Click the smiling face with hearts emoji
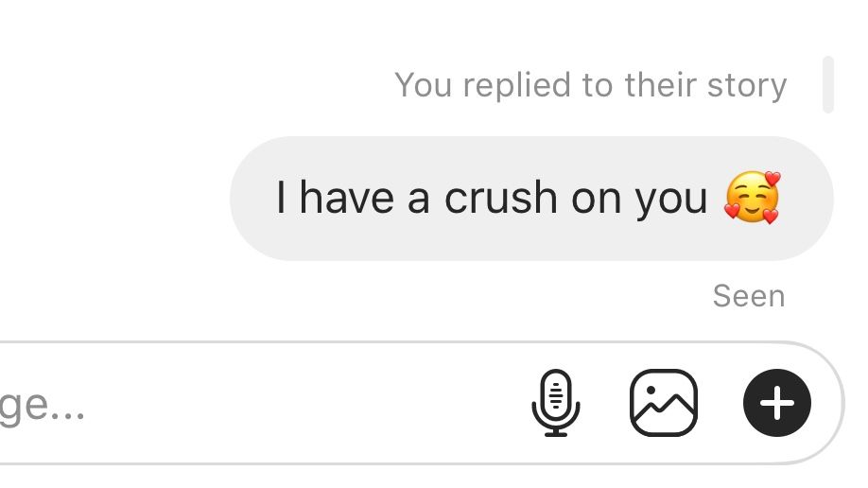The height and width of the screenshot is (488, 868). pos(753,198)
